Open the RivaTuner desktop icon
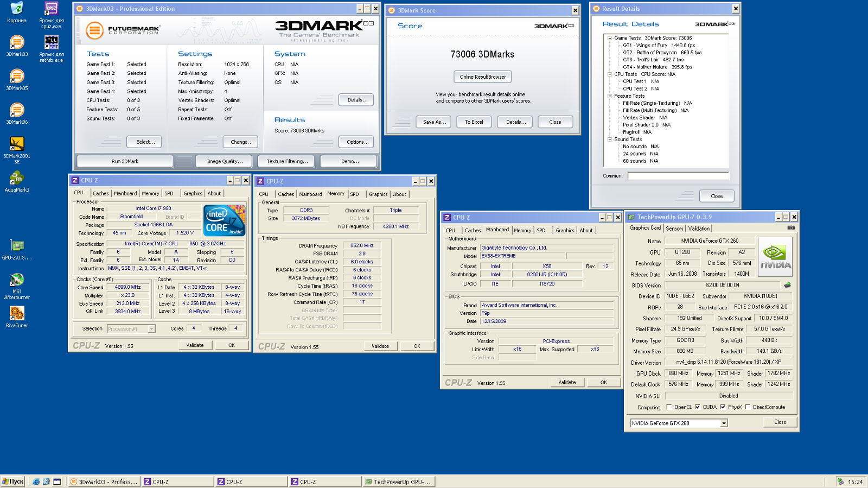 click(x=17, y=317)
